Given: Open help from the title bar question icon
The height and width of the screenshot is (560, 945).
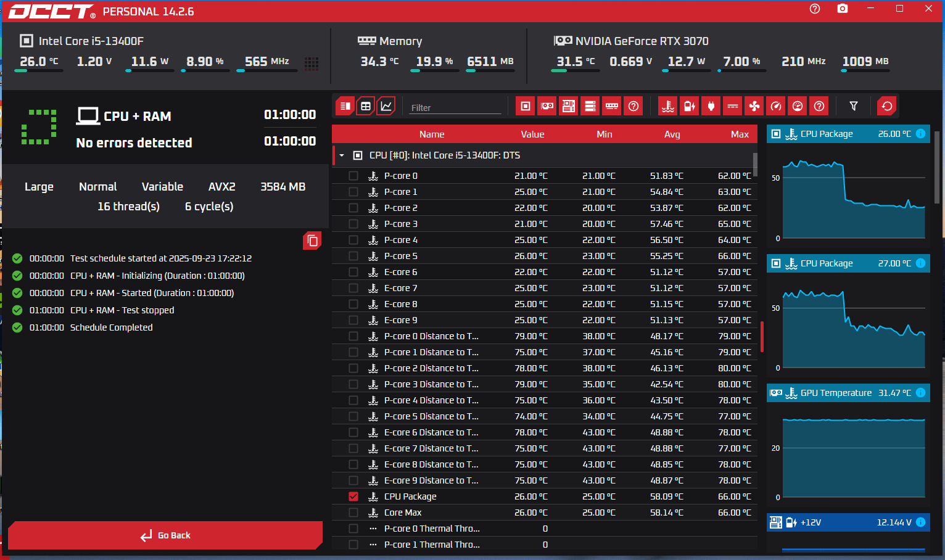Looking at the screenshot, I should point(815,9).
